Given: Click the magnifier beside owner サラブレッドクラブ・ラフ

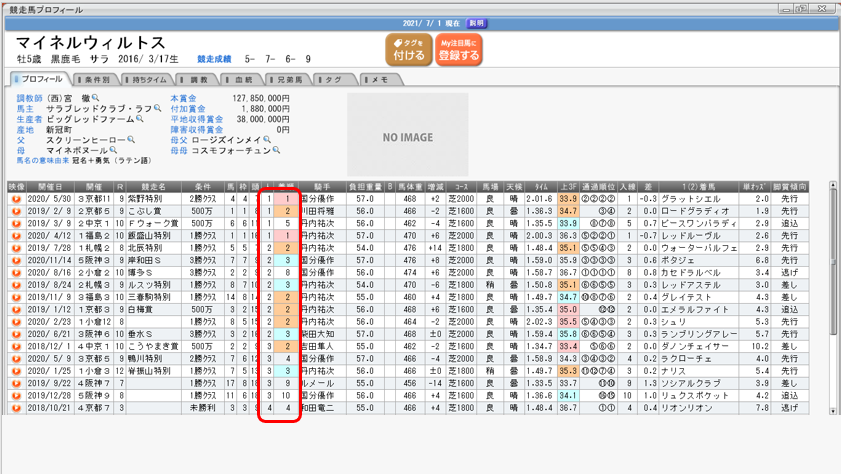Looking at the screenshot, I should point(157,109).
